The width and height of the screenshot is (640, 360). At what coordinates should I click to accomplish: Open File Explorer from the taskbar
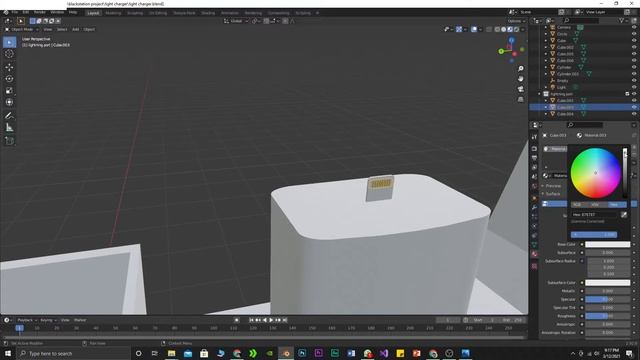point(171,353)
